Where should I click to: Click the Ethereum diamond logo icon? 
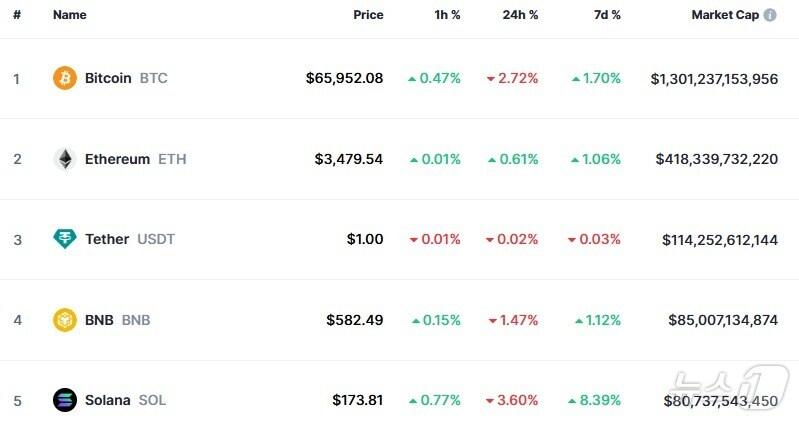pyautogui.click(x=65, y=159)
